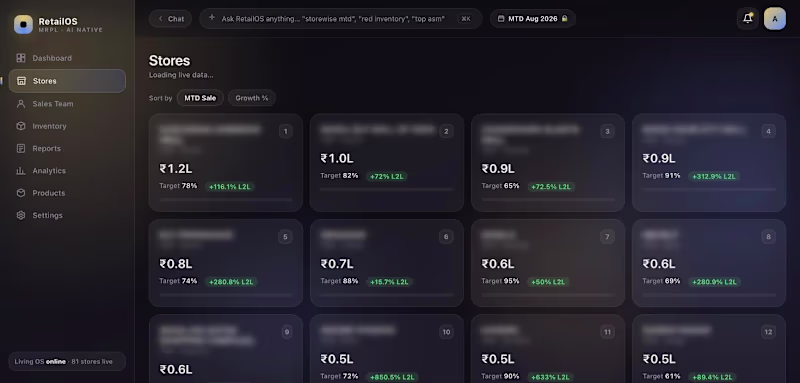Image resolution: width=800 pixels, height=383 pixels.
Task: Open the Inventory page
Action: (67, 126)
